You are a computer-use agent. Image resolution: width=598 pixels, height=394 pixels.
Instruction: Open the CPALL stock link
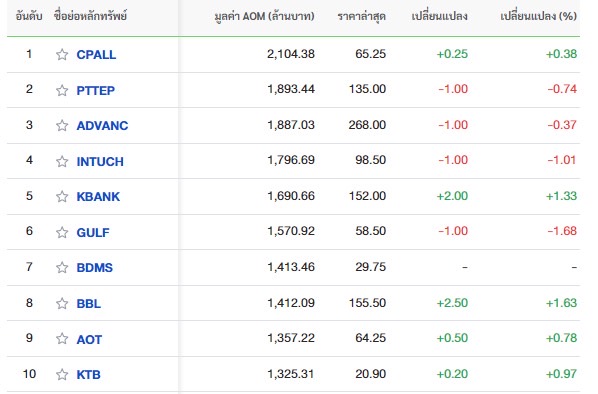[x=96, y=55]
